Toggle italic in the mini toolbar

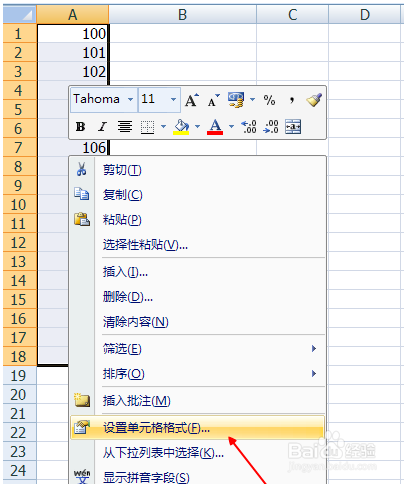102,127
